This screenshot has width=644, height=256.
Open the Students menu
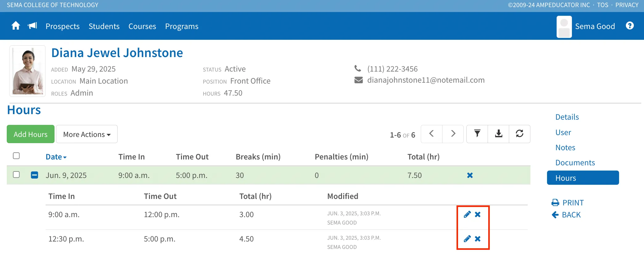[x=104, y=26]
